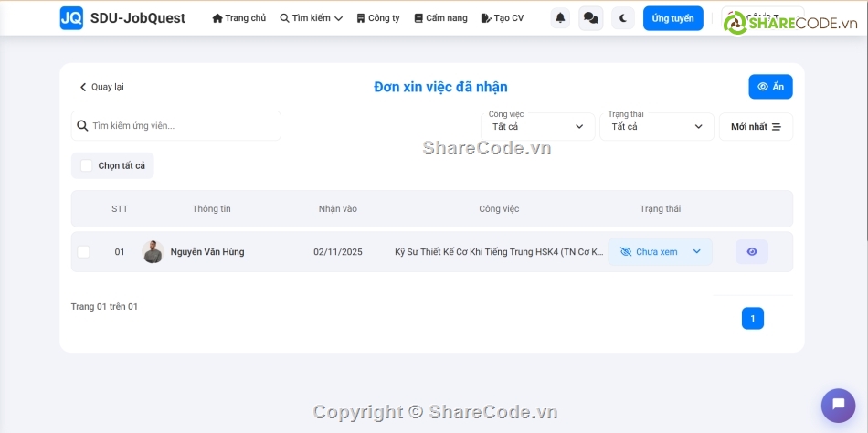Open the Trạng thái filter dropdown
This screenshot has width=868, height=433.
tap(657, 126)
